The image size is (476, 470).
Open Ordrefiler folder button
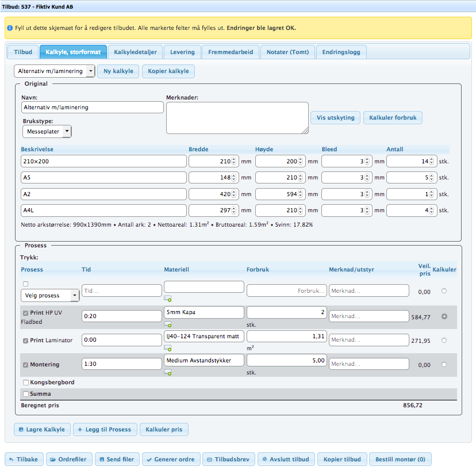pos(68,459)
